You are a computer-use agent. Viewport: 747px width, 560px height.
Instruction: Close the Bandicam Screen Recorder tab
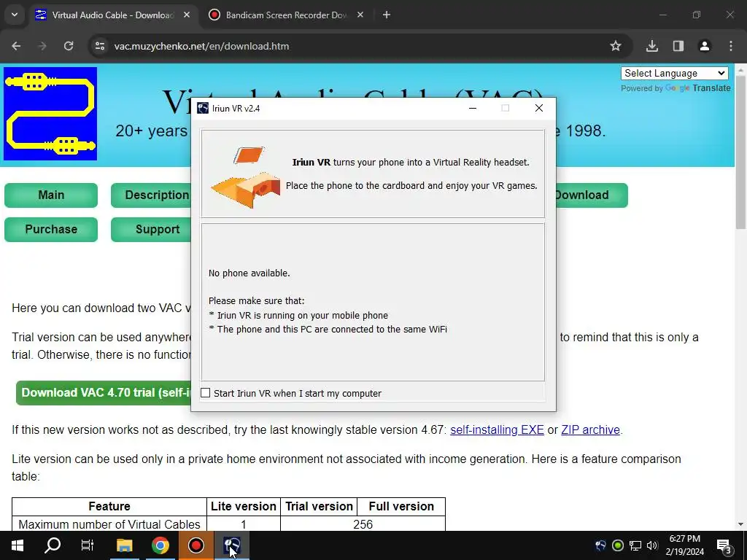(360, 15)
